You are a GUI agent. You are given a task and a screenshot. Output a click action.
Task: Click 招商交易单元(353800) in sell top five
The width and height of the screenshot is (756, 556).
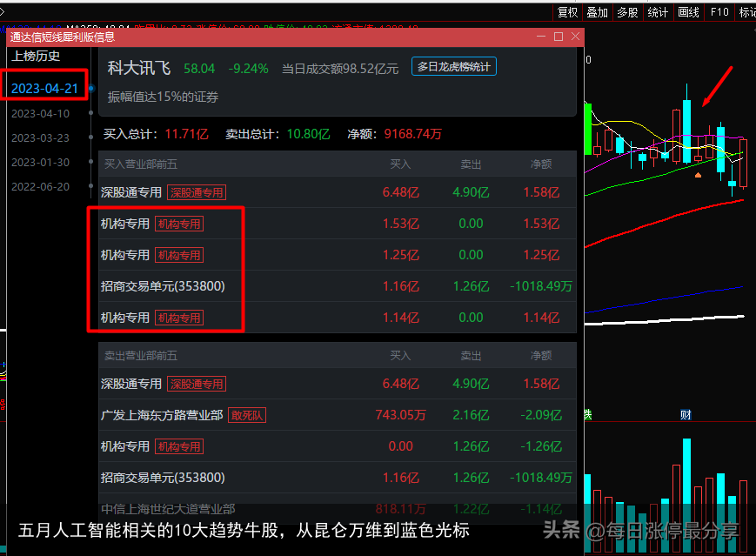pos(163,478)
